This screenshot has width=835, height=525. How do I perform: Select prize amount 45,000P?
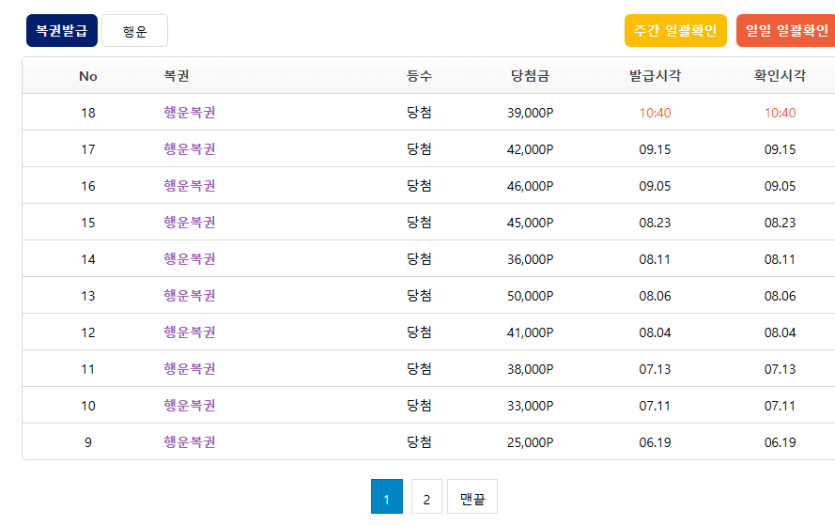(530, 223)
